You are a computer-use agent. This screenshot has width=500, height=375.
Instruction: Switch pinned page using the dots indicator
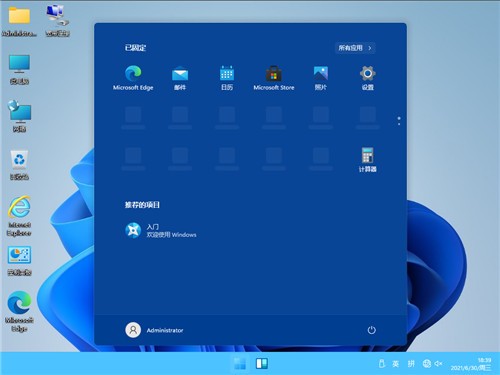(399, 121)
